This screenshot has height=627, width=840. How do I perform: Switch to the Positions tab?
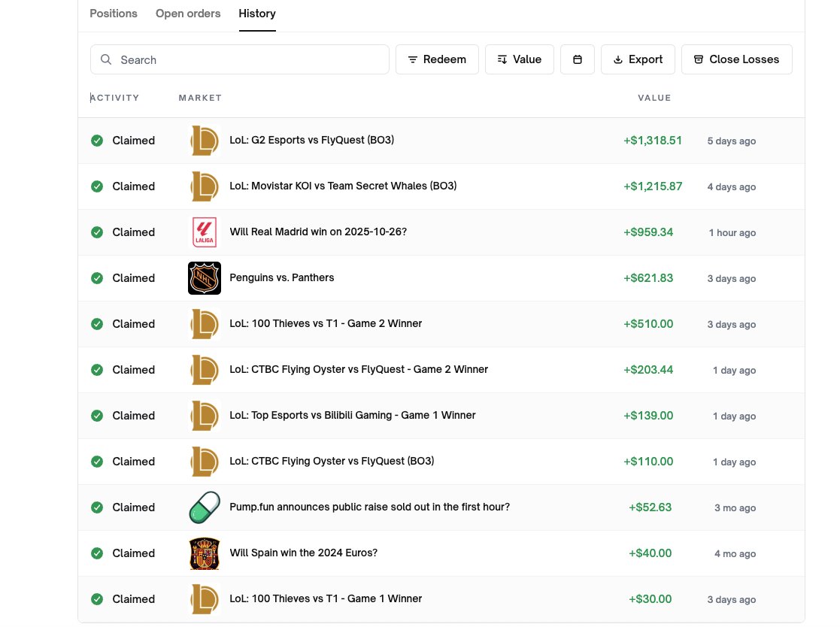(x=114, y=14)
